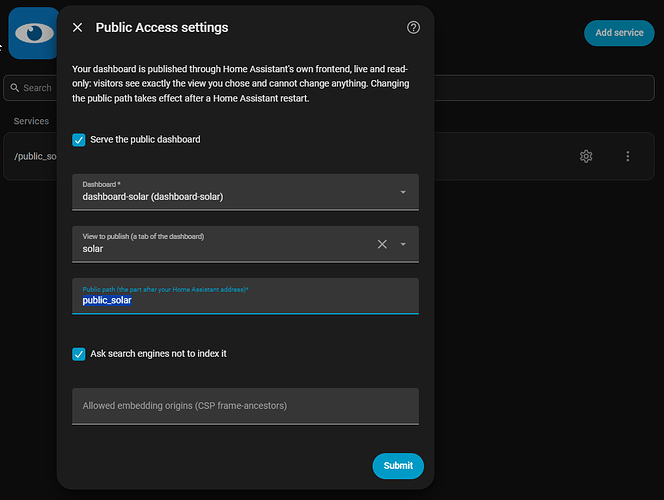Click the Public Access eye logo
This screenshot has width=664, height=500.
coord(33,33)
